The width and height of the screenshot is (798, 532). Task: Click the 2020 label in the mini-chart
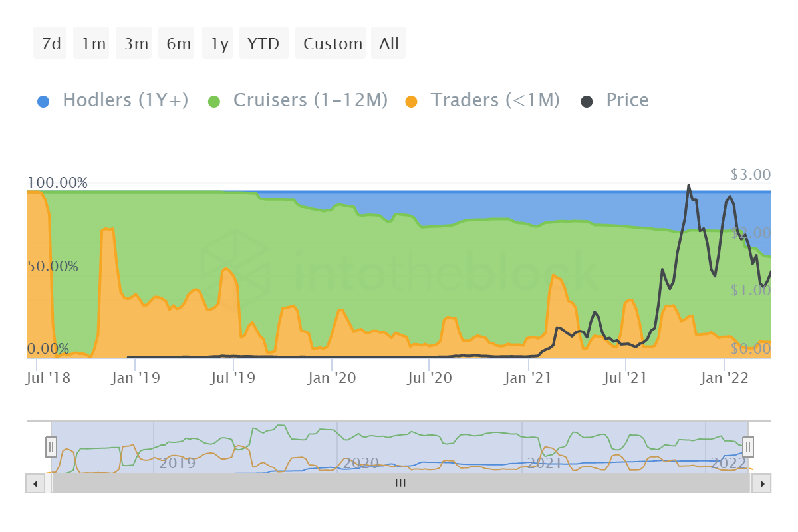pos(360,464)
